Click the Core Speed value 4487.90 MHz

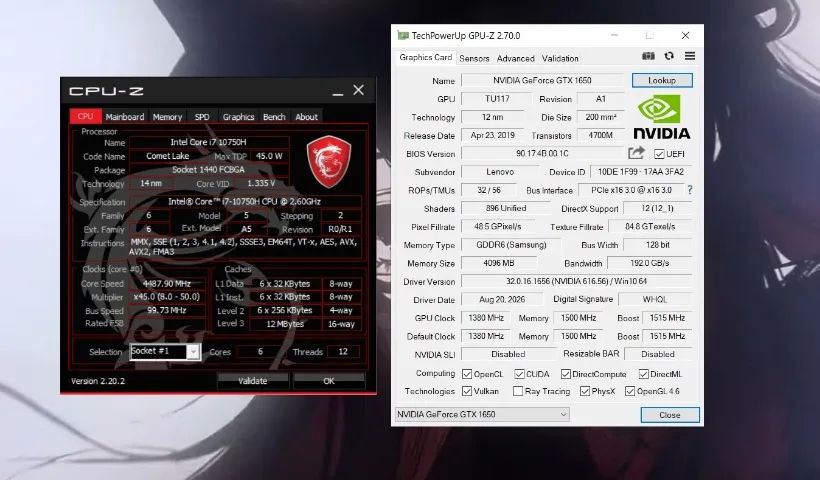tap(167, 283)
